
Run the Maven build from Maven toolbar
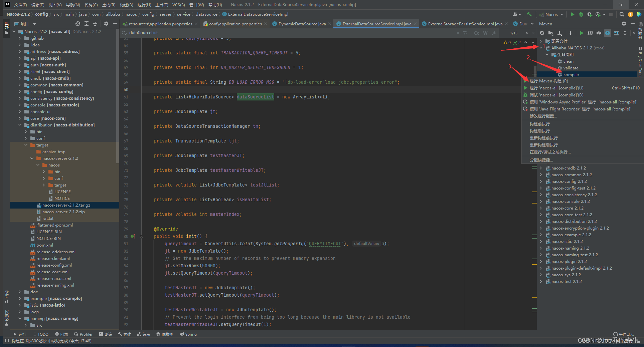click(582, 33)
